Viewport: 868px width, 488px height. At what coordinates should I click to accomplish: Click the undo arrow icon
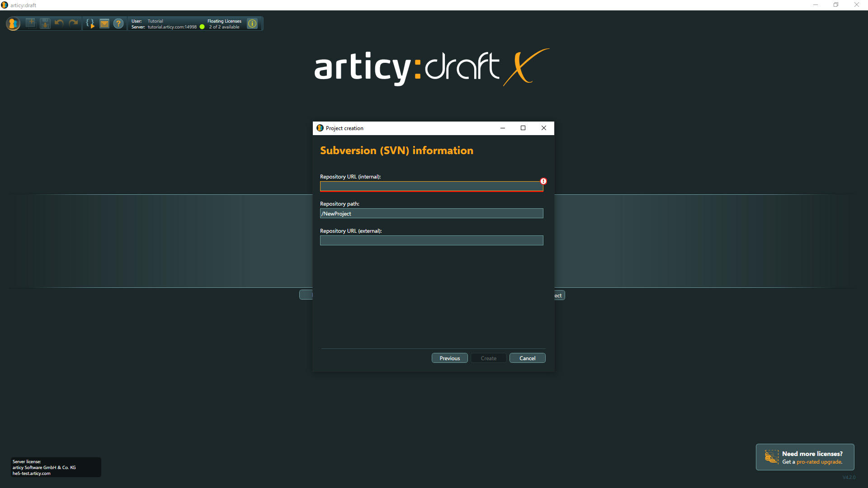[x=59, y=23]
